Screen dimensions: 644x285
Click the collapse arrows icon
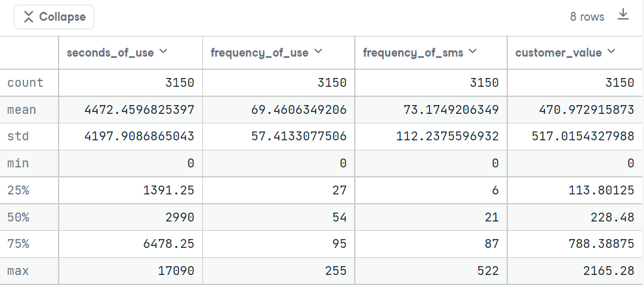click(x=28, y=17)
